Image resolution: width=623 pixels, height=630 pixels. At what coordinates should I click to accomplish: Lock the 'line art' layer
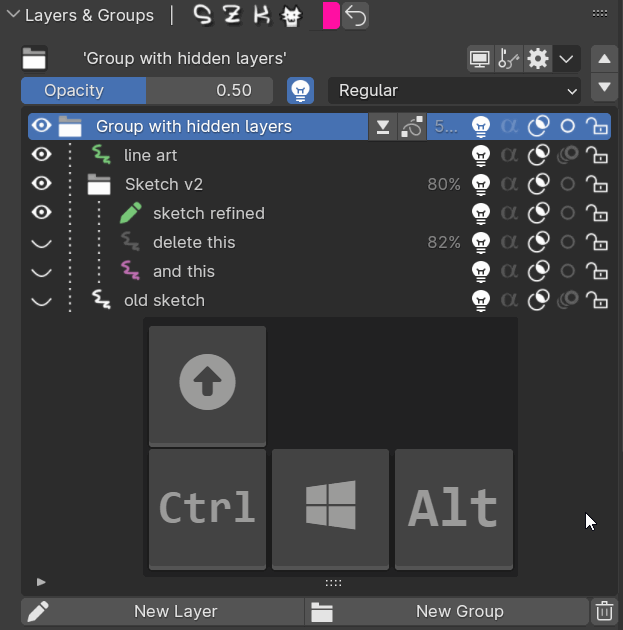pos(596,155)
